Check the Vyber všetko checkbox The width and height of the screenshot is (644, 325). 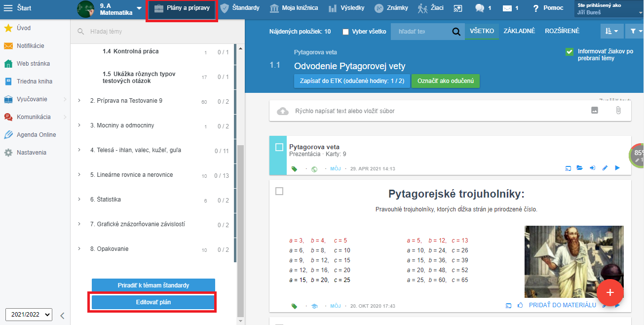pyautogui.click(x=345, y=32)
